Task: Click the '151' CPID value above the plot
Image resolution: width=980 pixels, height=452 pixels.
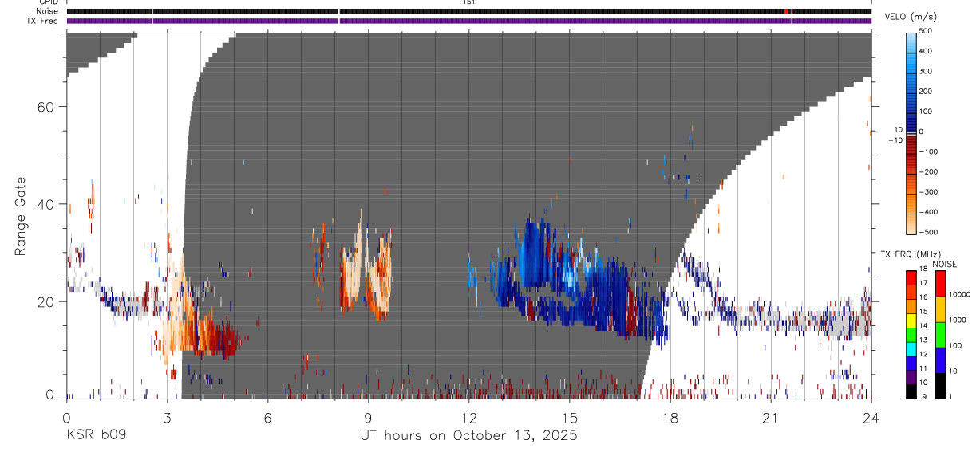Action: tap(468, 2)
